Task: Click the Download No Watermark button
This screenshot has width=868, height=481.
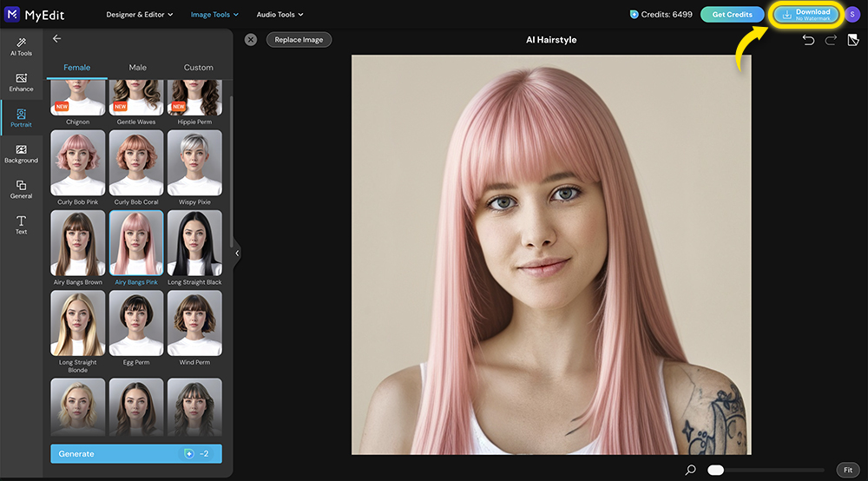Action: pos(806,15)
